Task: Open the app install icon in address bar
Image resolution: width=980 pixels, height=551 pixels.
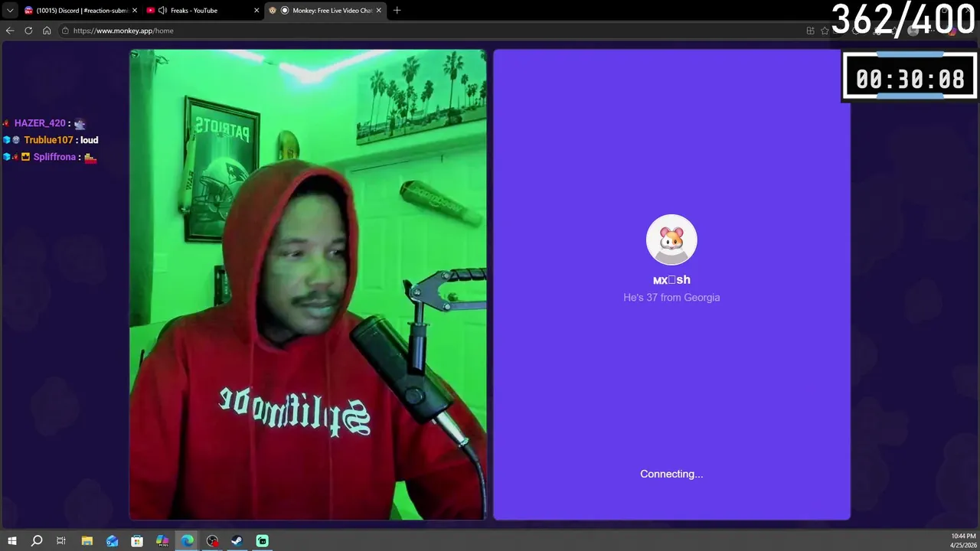Action: pyautogui.click(x=810, y=31)
